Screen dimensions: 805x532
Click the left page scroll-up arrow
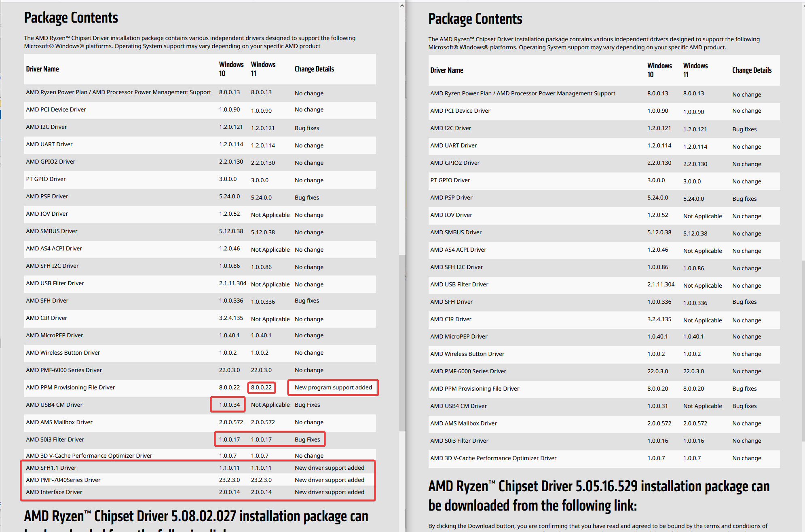pos(401,6)
